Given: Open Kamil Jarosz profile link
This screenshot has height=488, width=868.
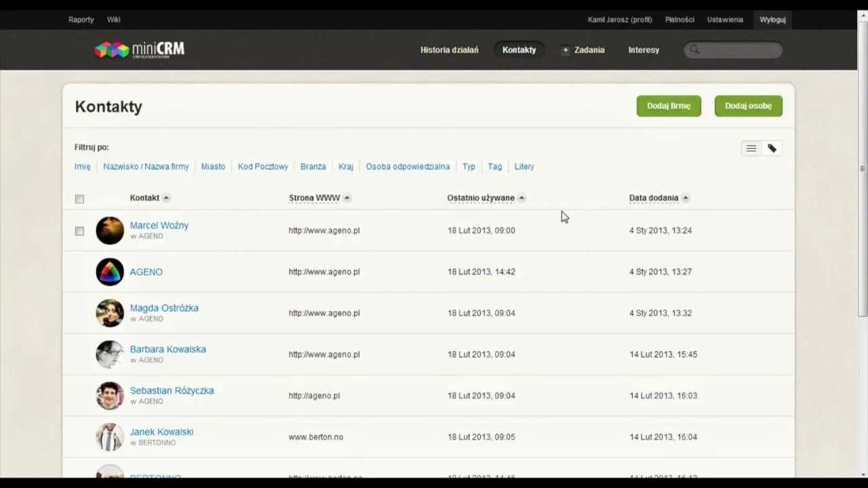Looking at the screenshot, I should [x=620, y=20].
